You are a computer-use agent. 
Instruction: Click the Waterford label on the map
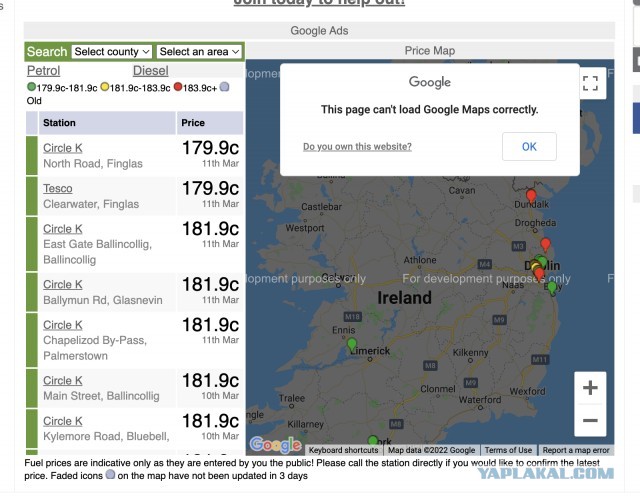(480, 399)
